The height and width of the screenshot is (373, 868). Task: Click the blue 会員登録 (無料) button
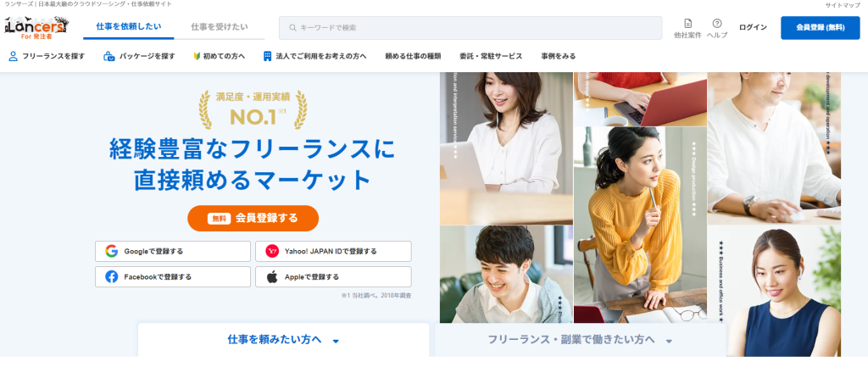(821, 28)
